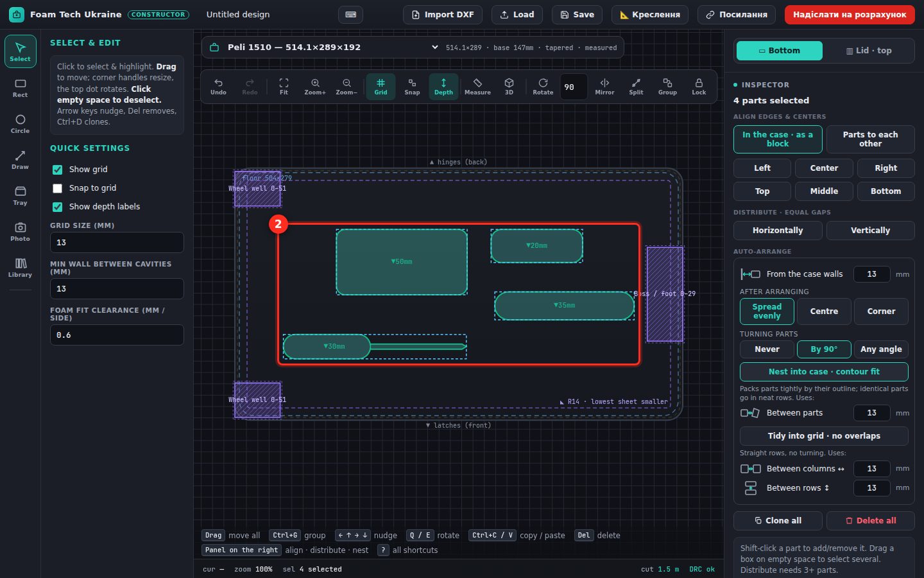Activate the Draw tool
This screenshot has height=578, width=924.
[20, 160]
